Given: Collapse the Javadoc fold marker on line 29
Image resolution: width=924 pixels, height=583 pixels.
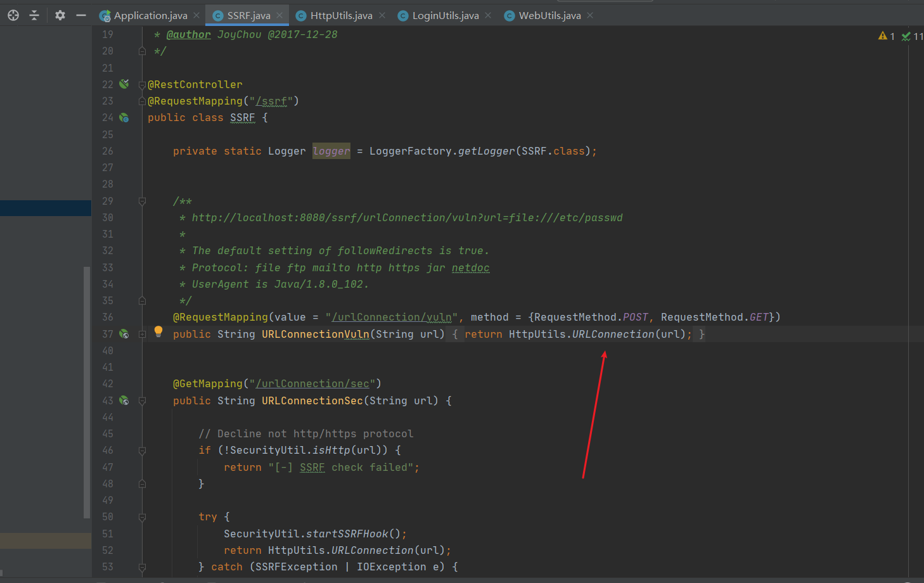Looking at the screenshot, I should pyautogui.click(x=143, y=202).
